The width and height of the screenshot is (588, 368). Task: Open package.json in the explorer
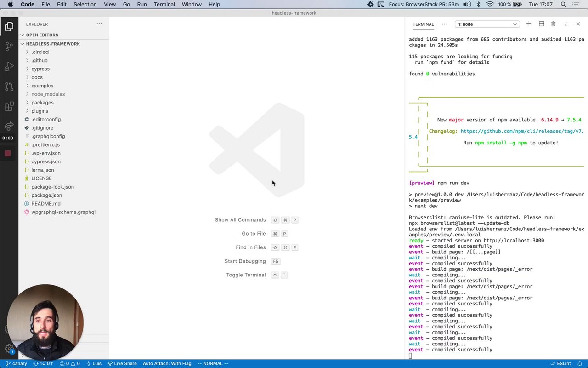coord(63,195)
